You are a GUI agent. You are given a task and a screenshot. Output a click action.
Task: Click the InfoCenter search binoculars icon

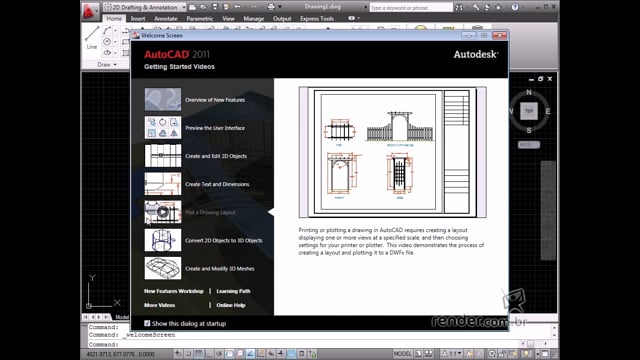point(459,7)
